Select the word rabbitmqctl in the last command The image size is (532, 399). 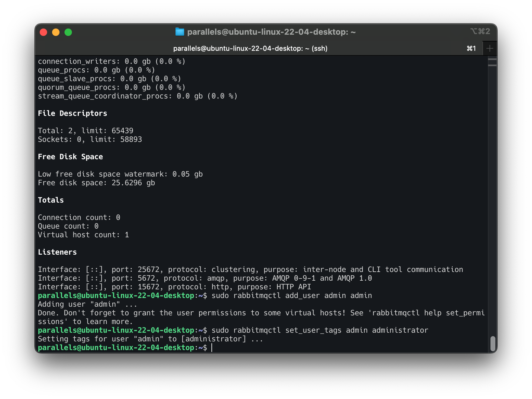pos(258,330)
